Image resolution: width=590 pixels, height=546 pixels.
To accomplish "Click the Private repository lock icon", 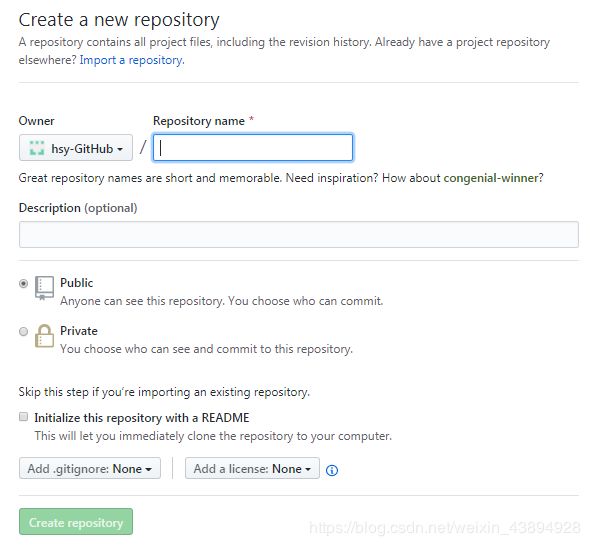I will (x=44, y=336).
